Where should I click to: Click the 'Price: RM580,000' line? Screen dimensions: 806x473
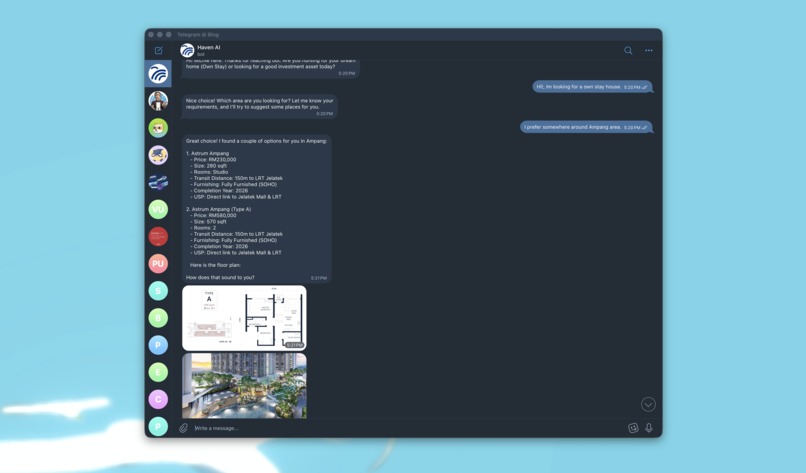point(213,215)
